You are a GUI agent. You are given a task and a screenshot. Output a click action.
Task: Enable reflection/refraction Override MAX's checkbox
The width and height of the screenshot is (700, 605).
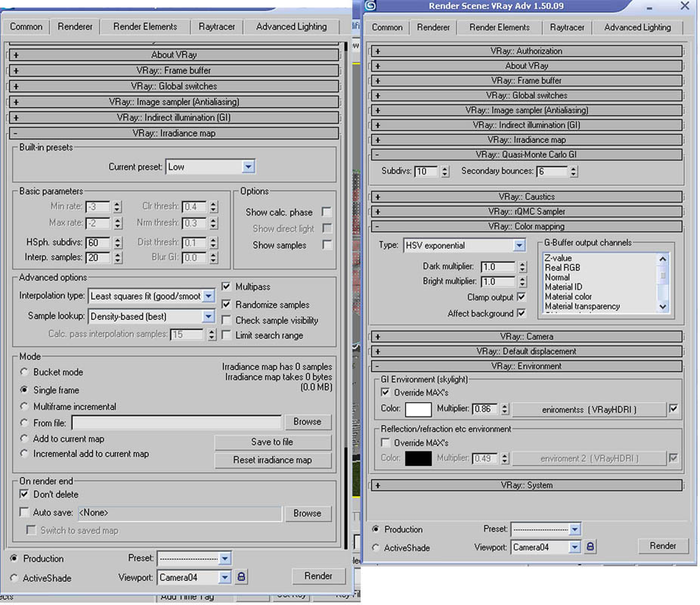pyautogui.click(x=386, y=442)
